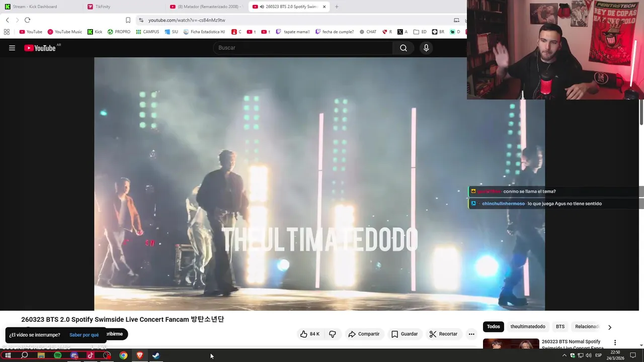Screen dimensions: 644x362
Task: Open the tapate mama!! bookmark
Action: (293, 32)
